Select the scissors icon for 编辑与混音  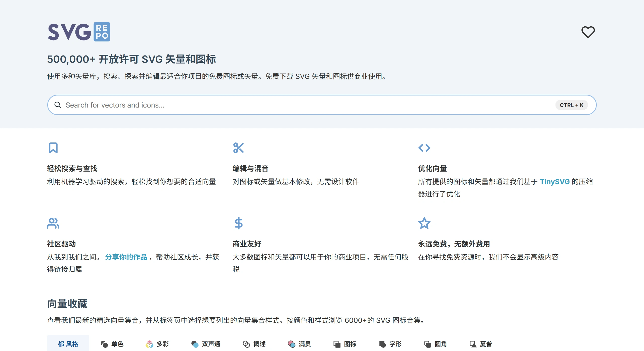pos(239,148)
